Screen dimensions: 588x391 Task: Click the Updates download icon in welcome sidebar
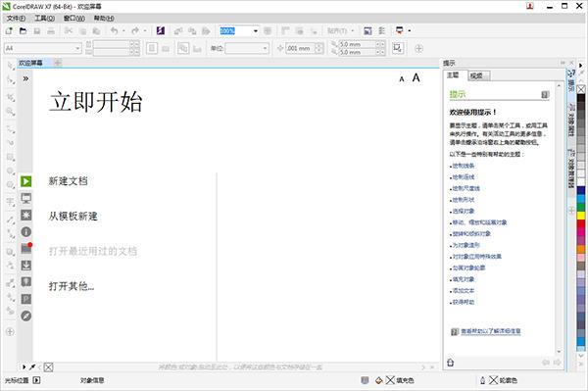pos(25,266)
